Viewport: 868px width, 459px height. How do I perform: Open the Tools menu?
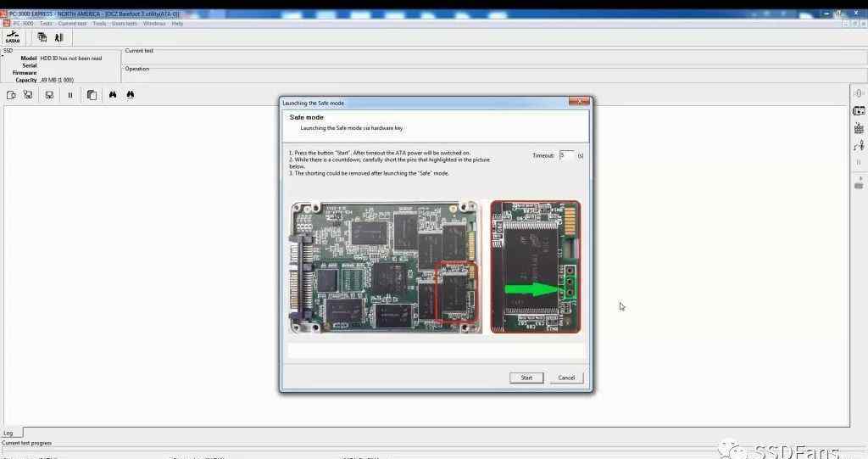100,24
